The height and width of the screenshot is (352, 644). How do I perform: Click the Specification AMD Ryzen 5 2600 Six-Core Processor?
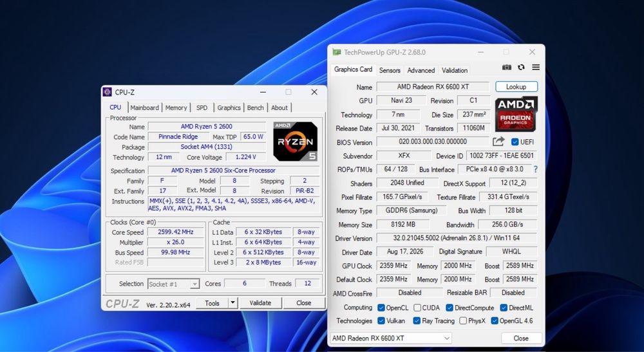pos(234,171)
